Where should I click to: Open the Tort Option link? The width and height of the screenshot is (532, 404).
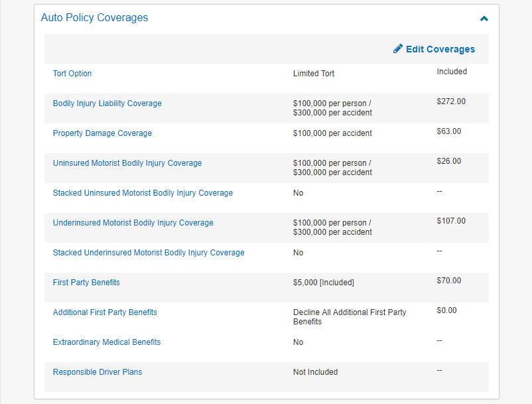(72, 74)
